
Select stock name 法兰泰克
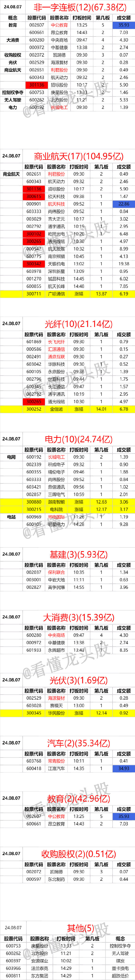40,968
